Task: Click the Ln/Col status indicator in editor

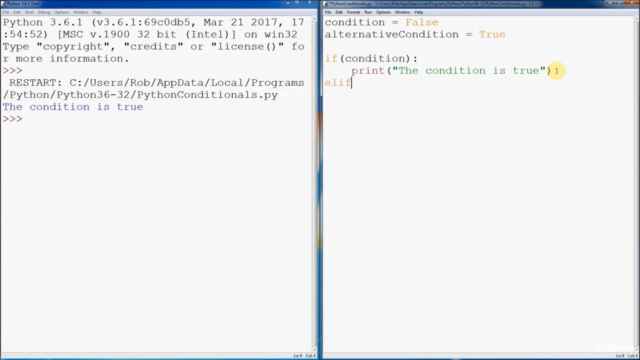Action: click(x=627, y=356)
